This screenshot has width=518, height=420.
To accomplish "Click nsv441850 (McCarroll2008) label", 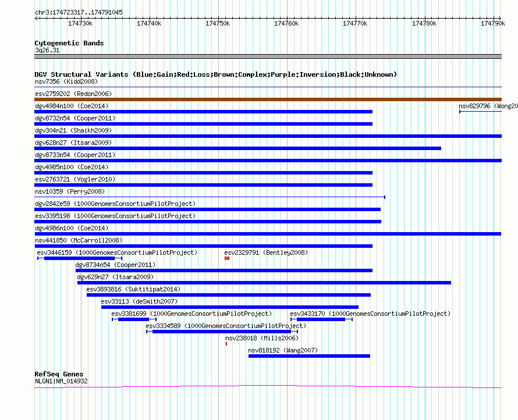I will tap(79, 240).
